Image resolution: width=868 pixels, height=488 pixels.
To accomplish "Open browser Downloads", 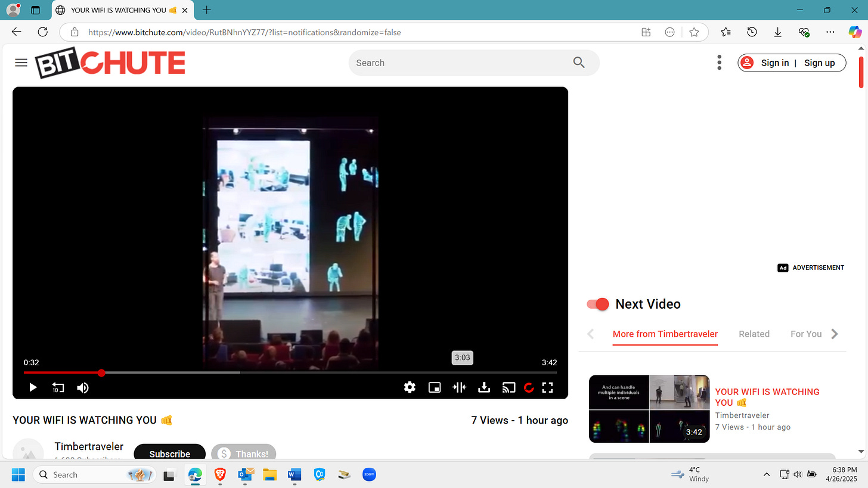I will 778,32.
